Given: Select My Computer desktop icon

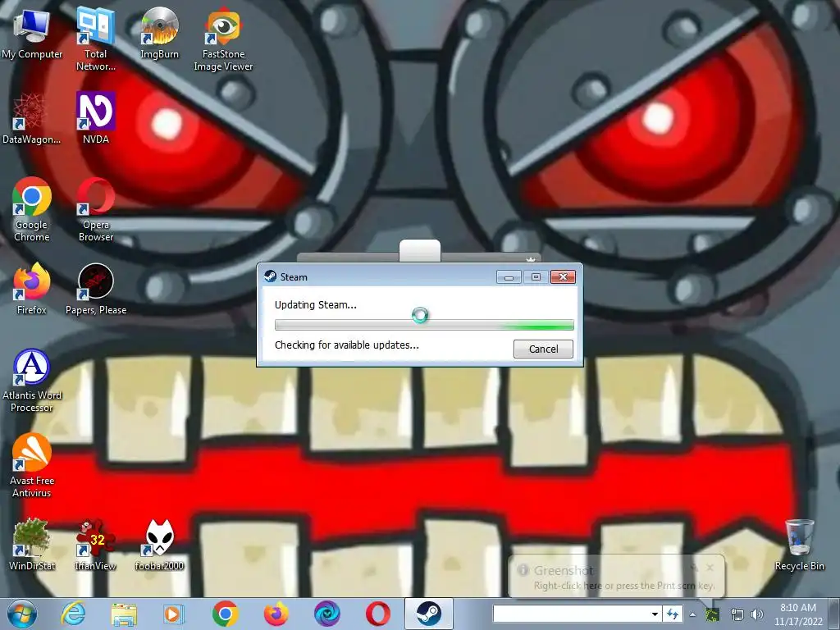Looking at the screenshot, I should 32,34.
